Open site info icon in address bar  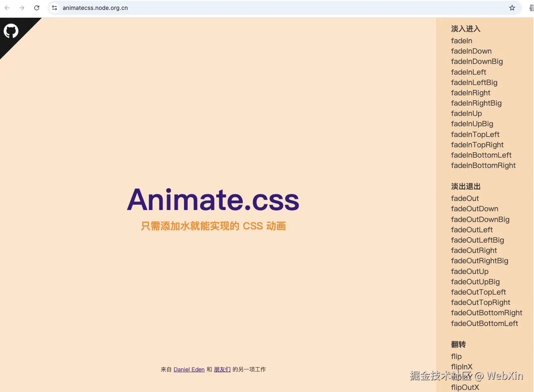click(x=54, y=8)
